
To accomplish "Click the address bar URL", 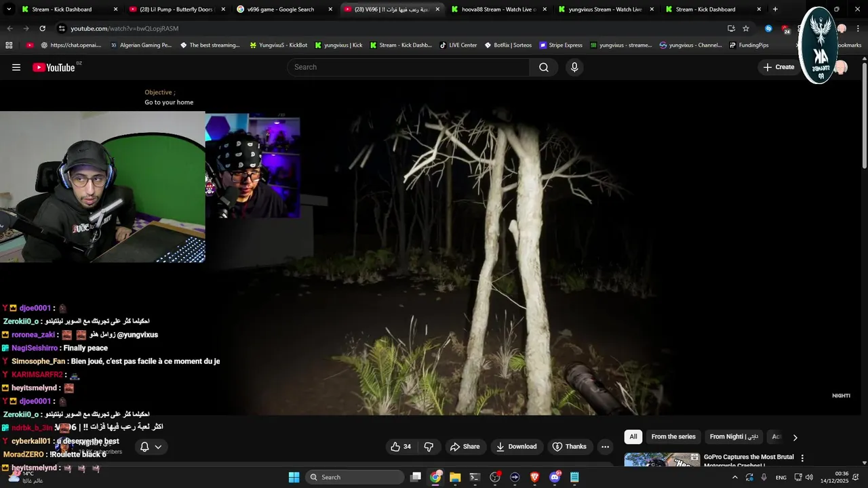I will pyautogui.click(x=125, y=28).
